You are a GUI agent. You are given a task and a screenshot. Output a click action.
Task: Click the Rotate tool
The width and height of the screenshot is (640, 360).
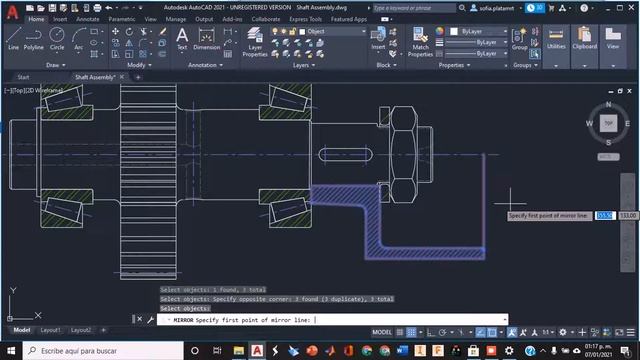click(129, 31)
